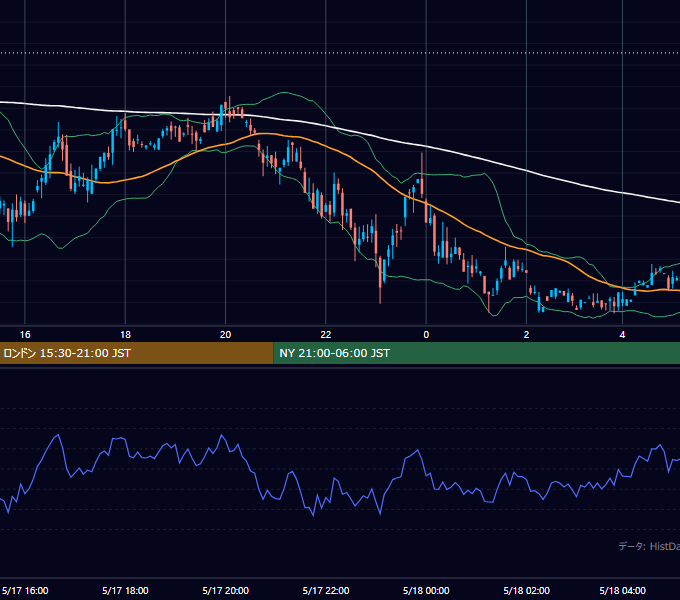Image resolution: width=680 pixels, height=600 pixels.
Task: Click the hour label 18 on price chart axis
Action: pos(125,334)
